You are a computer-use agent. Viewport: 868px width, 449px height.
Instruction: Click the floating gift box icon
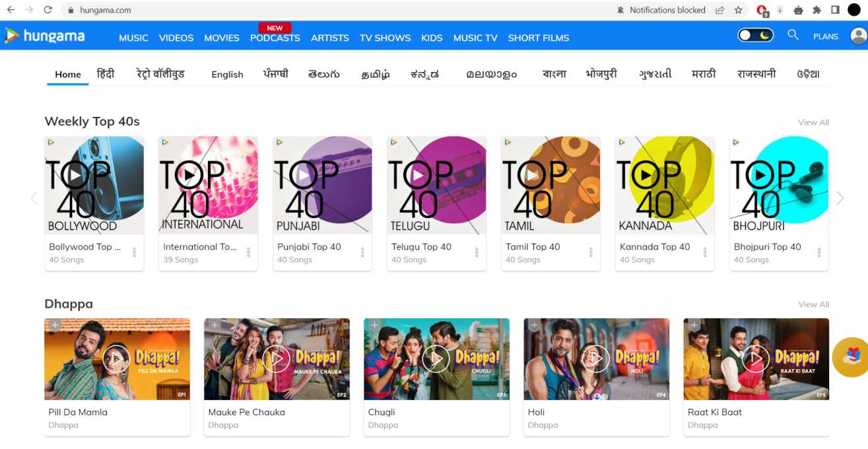[x=851, y=357]
